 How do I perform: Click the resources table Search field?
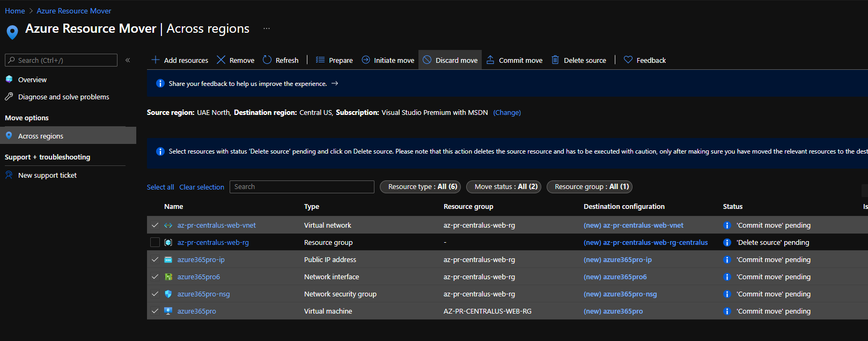[302, 187]
